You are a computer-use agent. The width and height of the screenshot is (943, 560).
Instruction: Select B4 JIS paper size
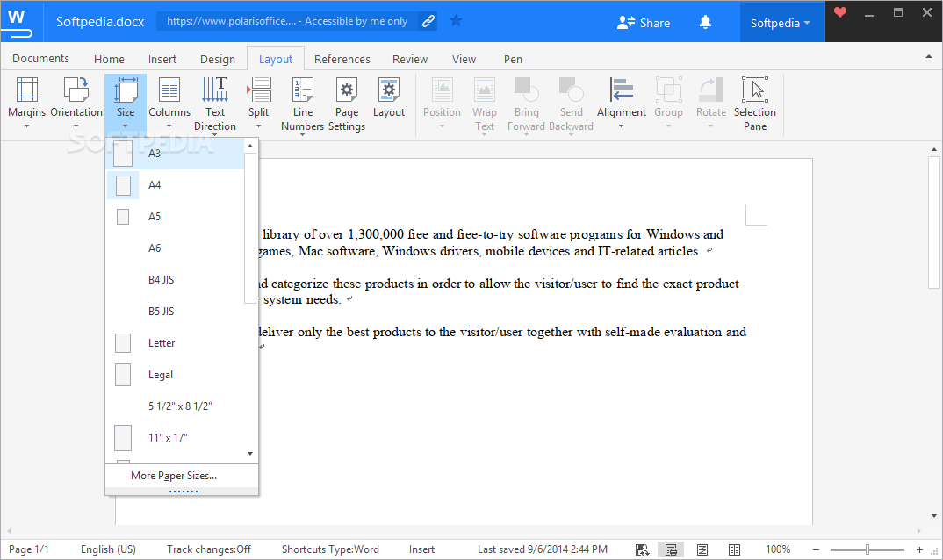pyautogui.click(x=176, y=280)
